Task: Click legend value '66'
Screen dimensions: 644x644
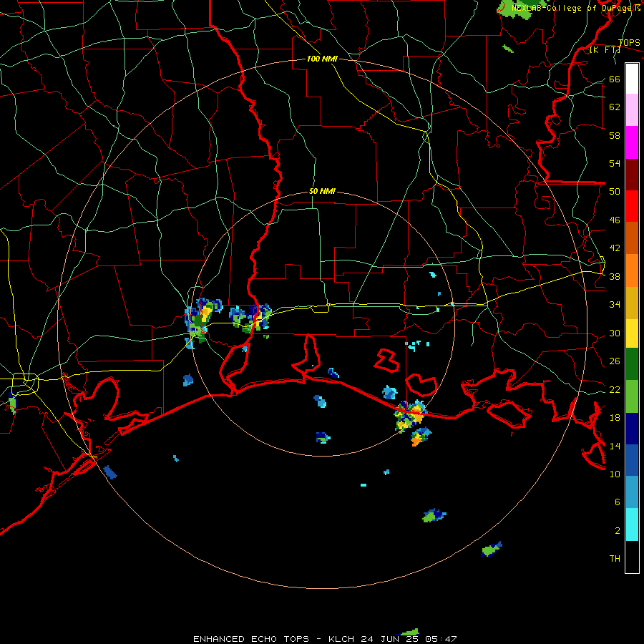Action: coord(615,79)
